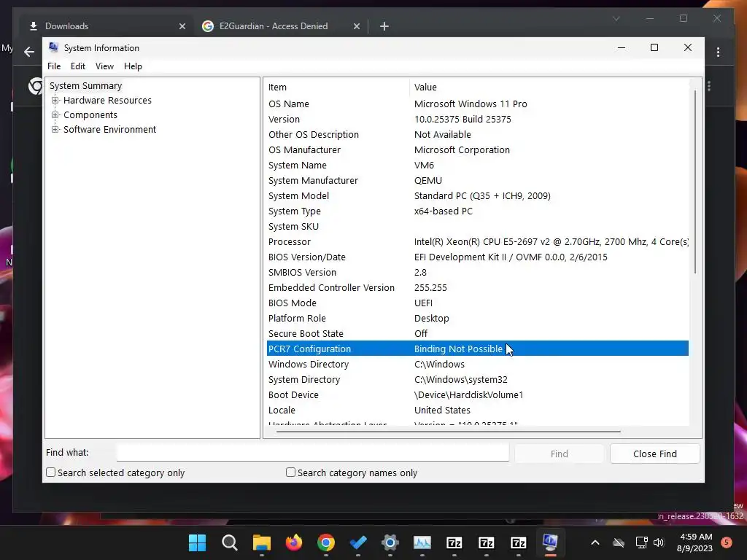Enable Search category names only
Viewport: 747px width, 560px height.
(x=290, y=472)
